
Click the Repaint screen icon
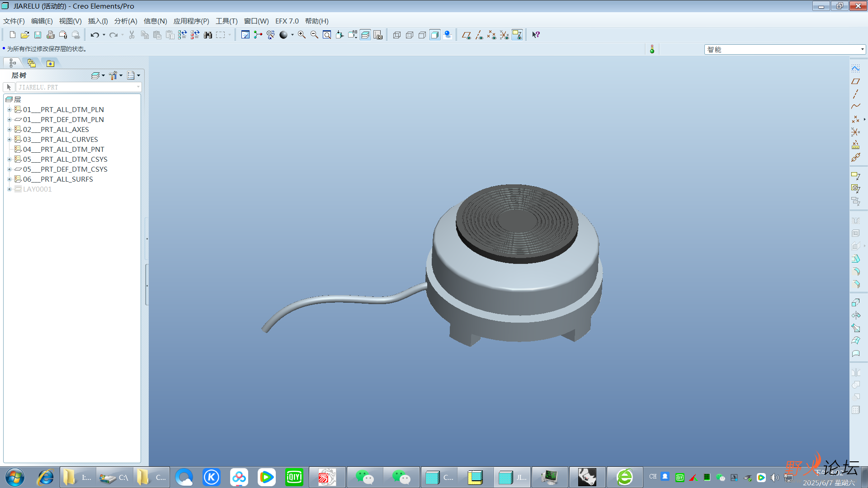click(245, 35)
